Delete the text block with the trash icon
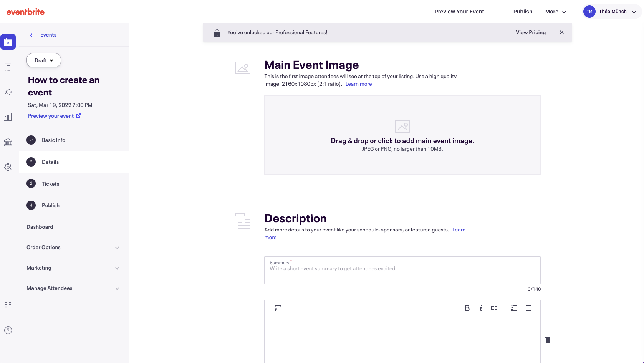The height and width of the screenshot is (363, 644). 548,340
